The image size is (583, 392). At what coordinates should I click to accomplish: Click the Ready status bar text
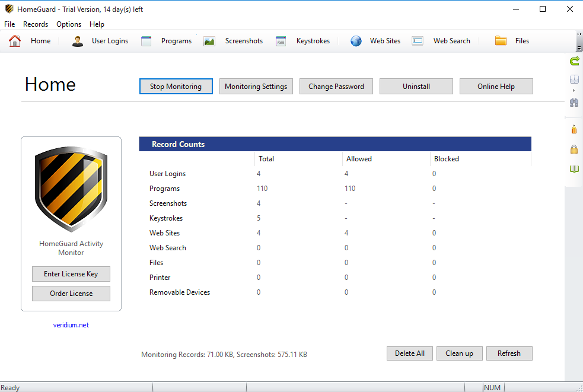(10, 387)
